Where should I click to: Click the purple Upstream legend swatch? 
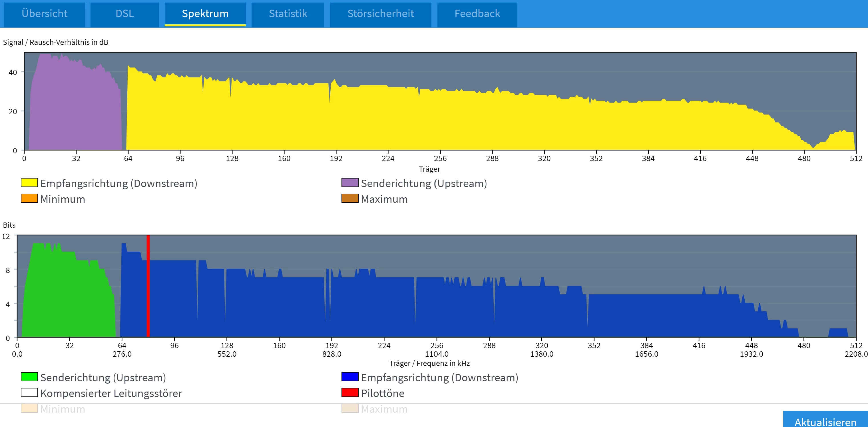(350, 183)
